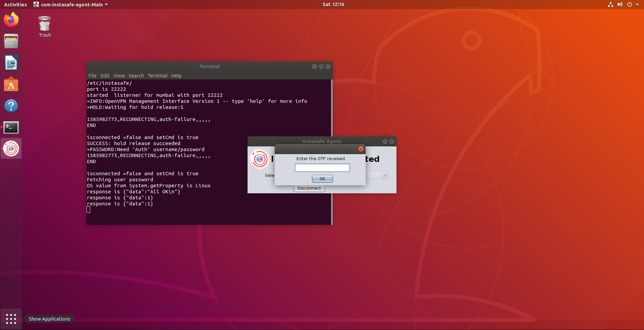The image size is (644, 330).
Task: Click the OK button in OTP dialog
Action: click(x=322, y=179)
